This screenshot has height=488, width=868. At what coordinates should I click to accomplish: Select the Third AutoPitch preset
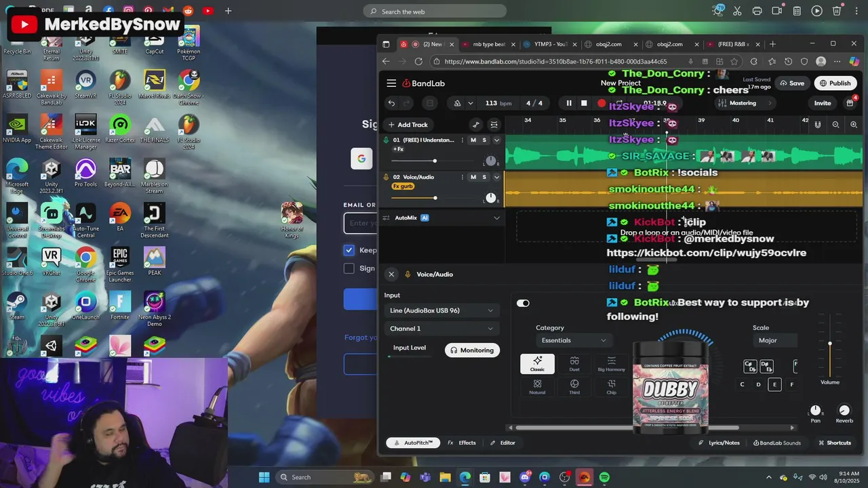[574, 387]
